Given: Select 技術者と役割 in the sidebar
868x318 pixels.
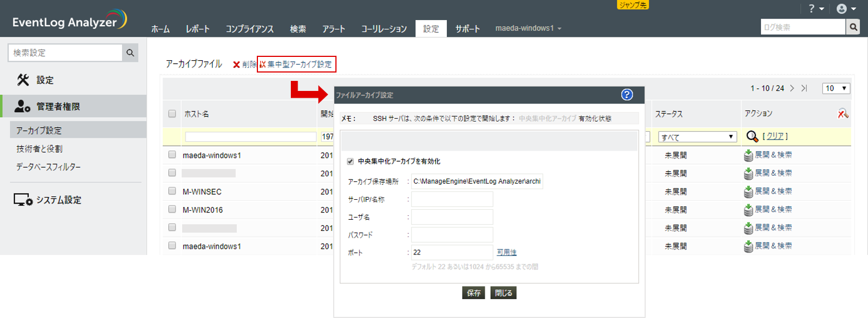Looking at the screenshot, I should coord(40,148).
